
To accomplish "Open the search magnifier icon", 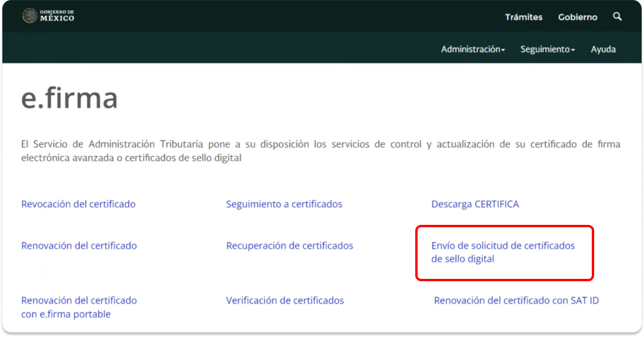I will (617, 16).
